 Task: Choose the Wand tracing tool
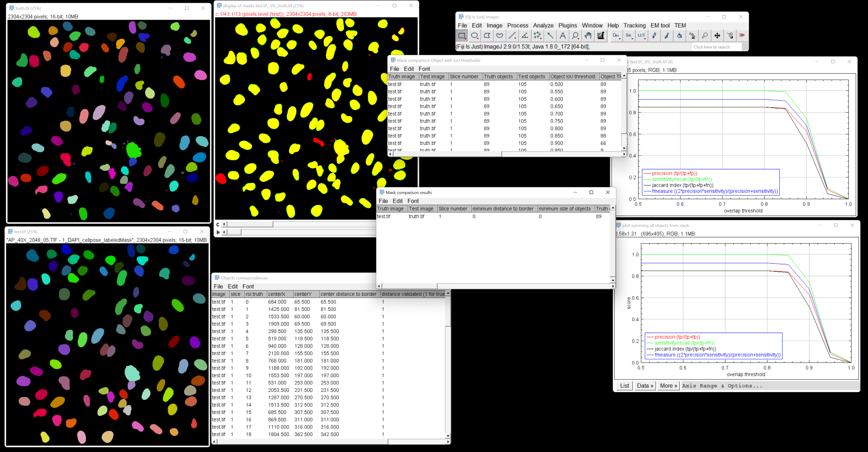pyautogui.click(x=550, y=35)
